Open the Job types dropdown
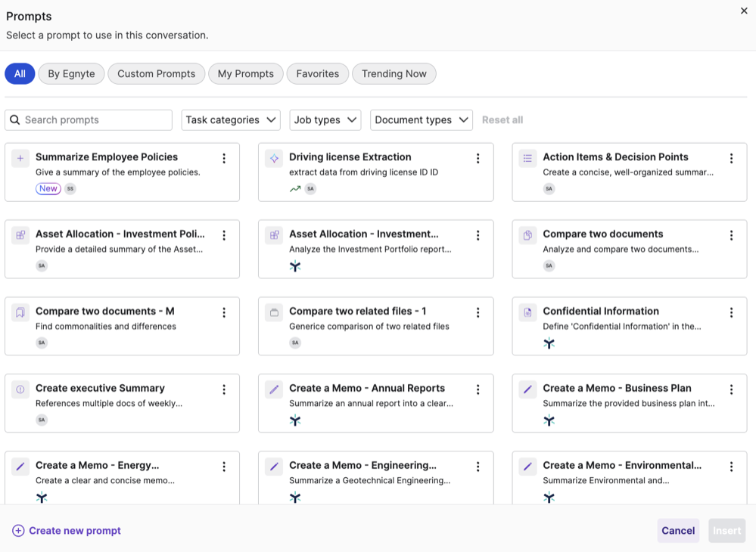The height and width of the screenshot is (552, 756). [x=325, y=120]
